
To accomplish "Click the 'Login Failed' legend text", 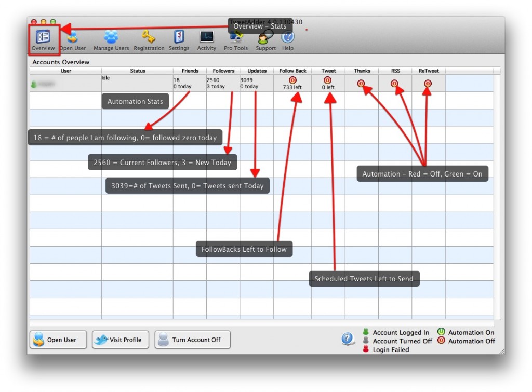I will 391,349.
